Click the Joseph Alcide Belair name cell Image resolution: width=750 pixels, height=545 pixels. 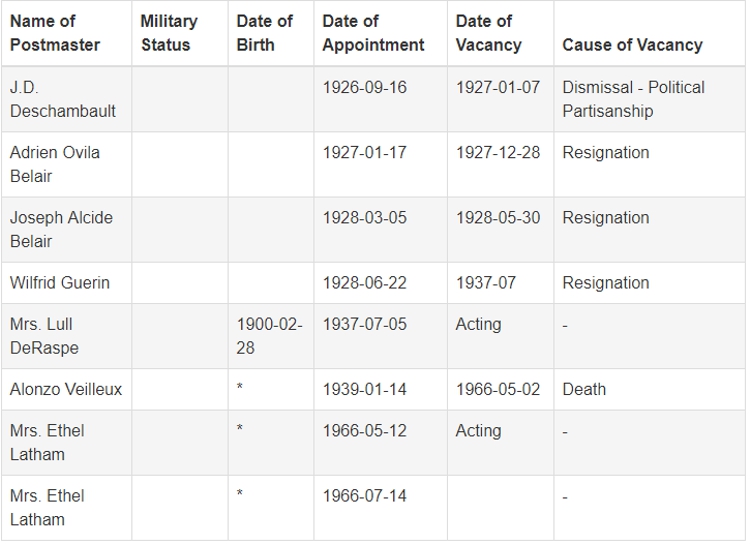click(61, 229)
